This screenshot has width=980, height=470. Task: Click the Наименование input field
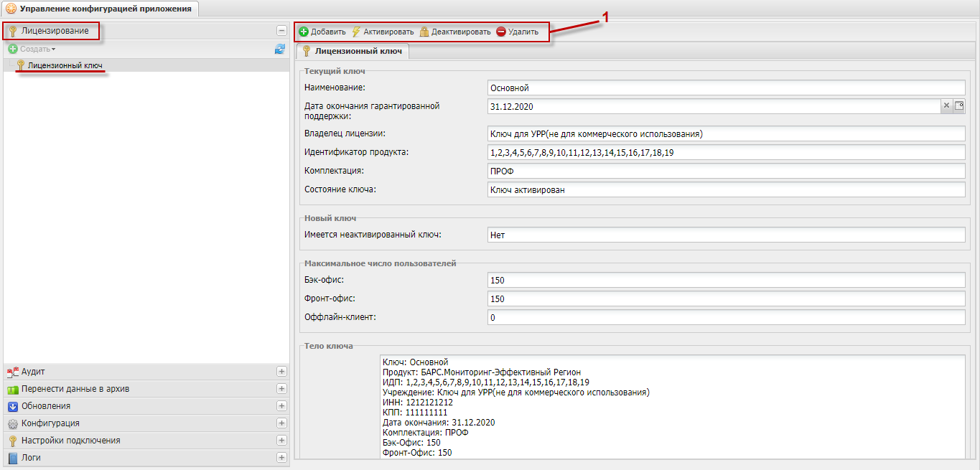tap(725, 88)
